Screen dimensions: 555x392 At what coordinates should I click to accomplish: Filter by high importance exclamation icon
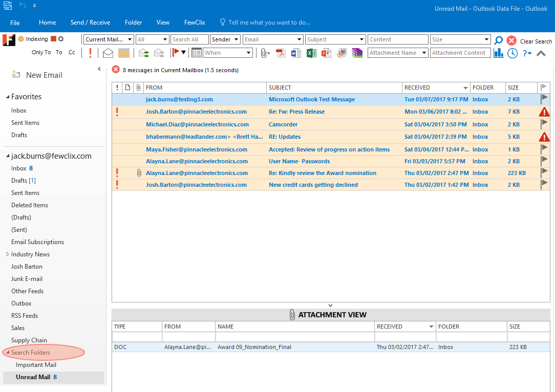click(x=90, y=53)
